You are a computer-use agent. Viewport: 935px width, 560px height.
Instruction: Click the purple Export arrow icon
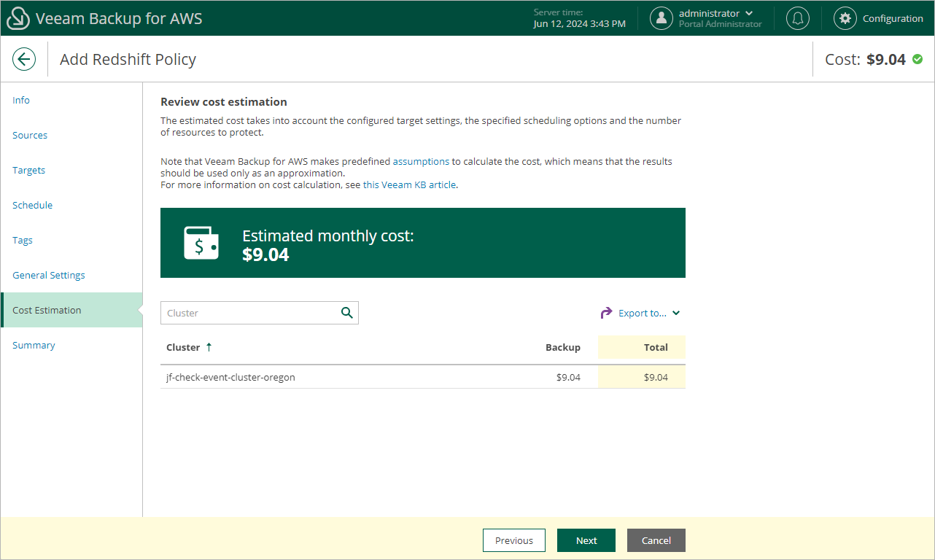click(x=606, y=313)
